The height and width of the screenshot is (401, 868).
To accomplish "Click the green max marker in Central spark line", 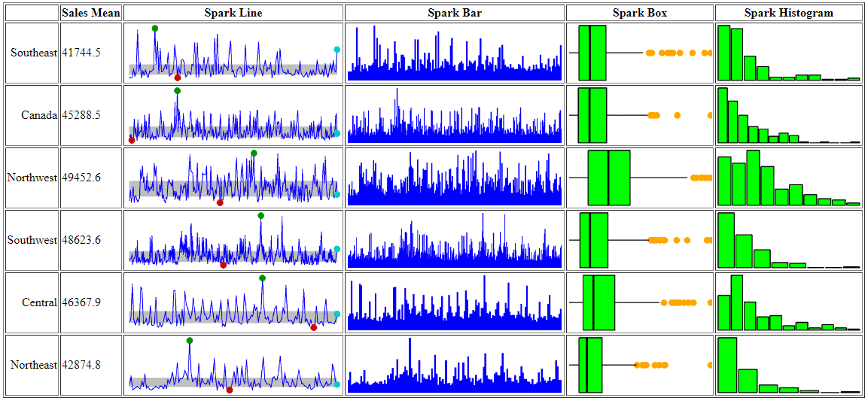I will click(x=263, y=278).
